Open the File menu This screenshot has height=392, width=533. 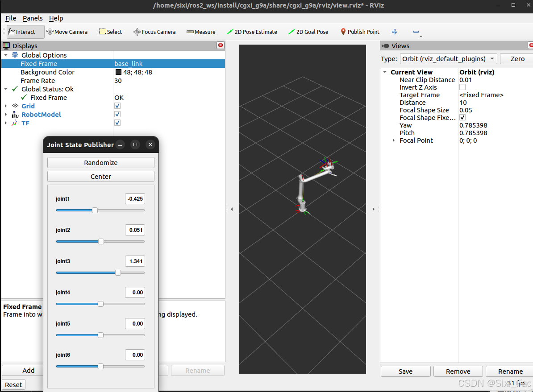click(11, 18)
